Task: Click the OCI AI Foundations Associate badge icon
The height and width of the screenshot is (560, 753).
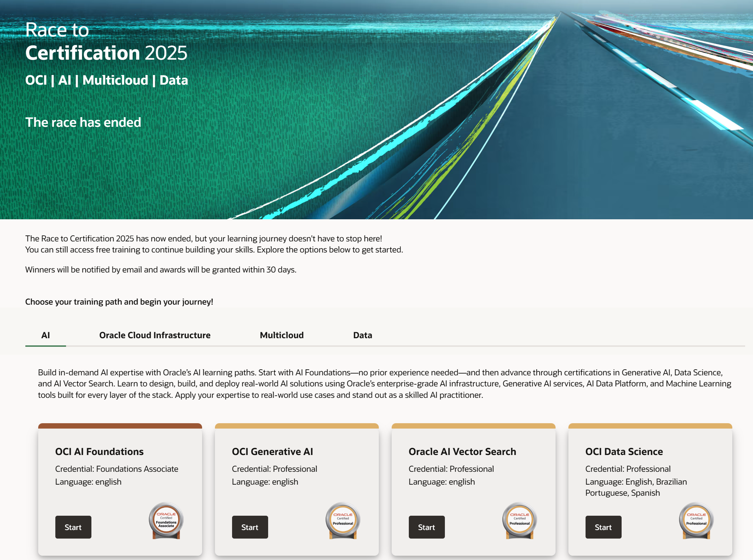Action: pyautogui.click(x=166, y=520)
